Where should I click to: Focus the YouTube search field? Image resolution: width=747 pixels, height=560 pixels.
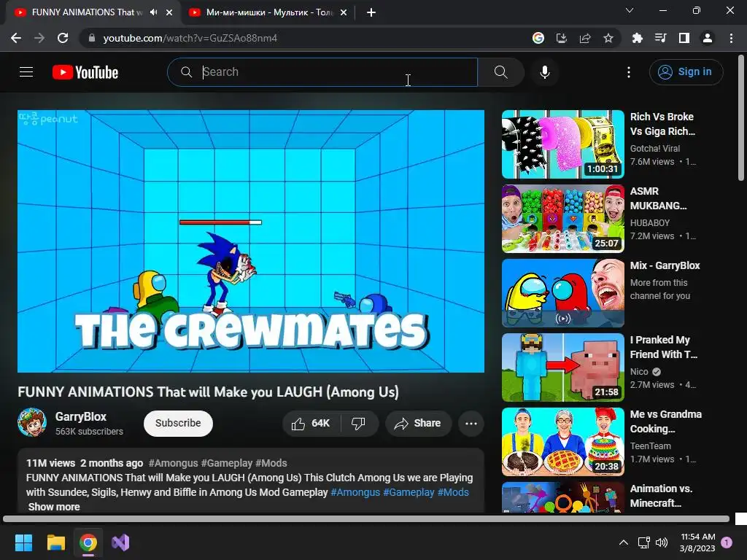pos(322,72)
